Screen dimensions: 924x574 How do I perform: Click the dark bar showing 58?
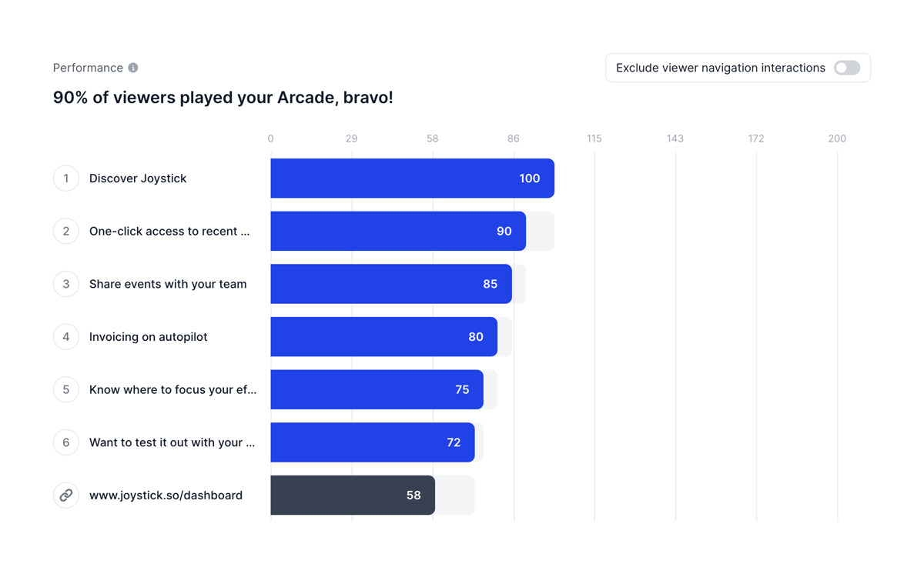[353, 495]
